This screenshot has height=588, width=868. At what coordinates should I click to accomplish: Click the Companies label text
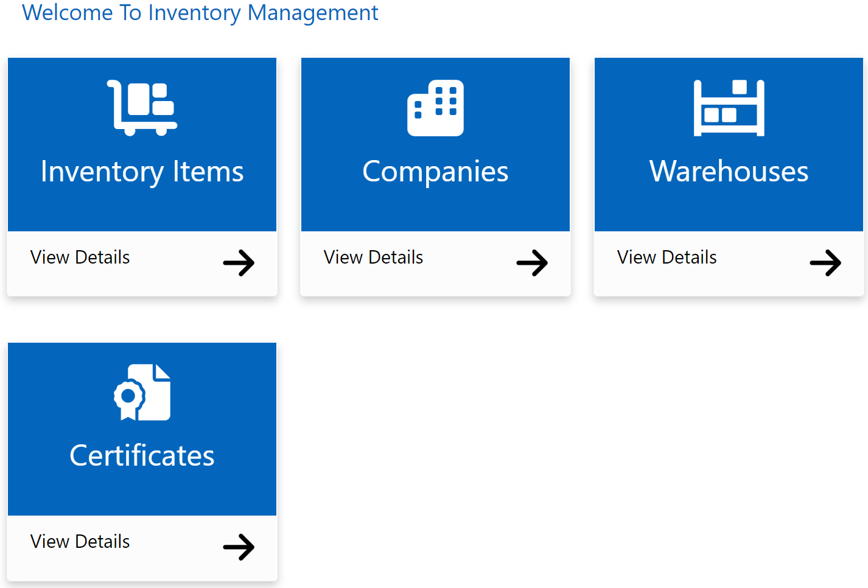(435, 172)
